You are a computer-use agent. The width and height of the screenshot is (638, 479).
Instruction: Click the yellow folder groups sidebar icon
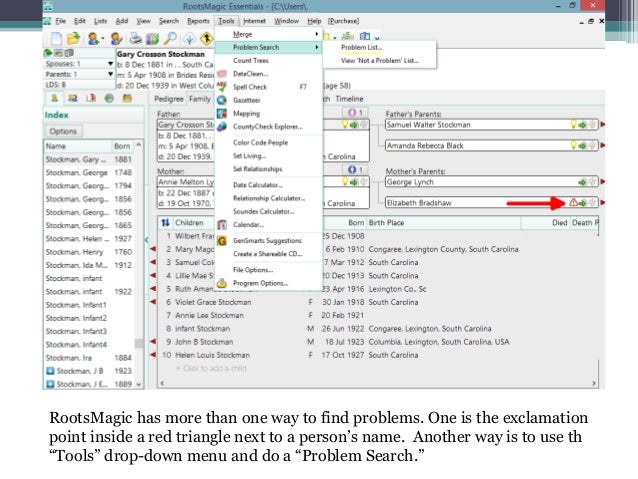coord(127,98)
